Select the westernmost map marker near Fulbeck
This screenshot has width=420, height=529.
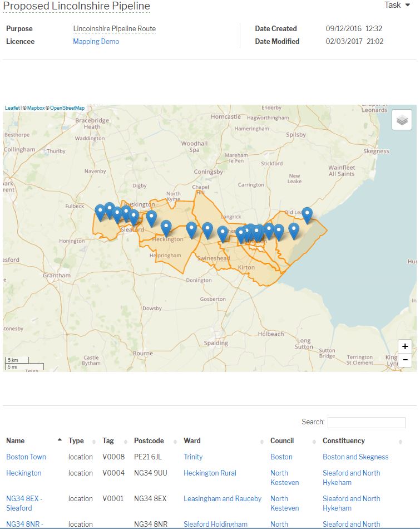click(x=100, y=212)
